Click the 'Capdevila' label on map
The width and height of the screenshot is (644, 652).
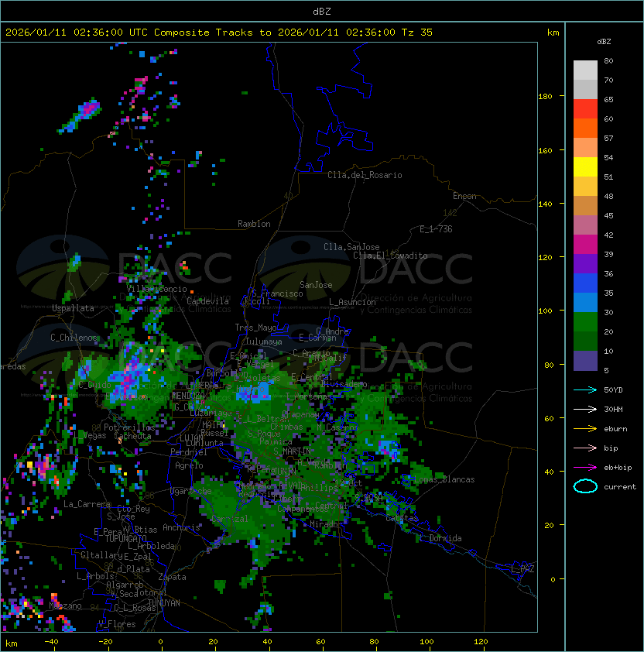pos(207,301)
